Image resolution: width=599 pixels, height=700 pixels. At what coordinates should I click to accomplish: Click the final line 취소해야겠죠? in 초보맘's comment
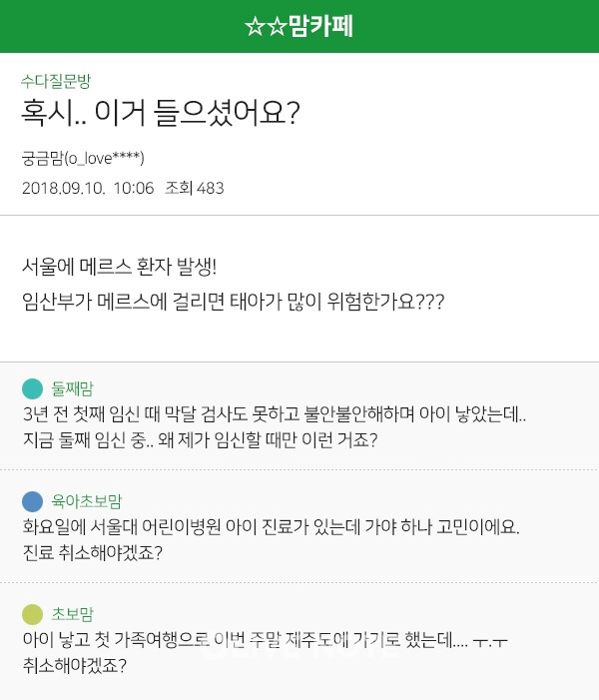click(x=73, y=664)
